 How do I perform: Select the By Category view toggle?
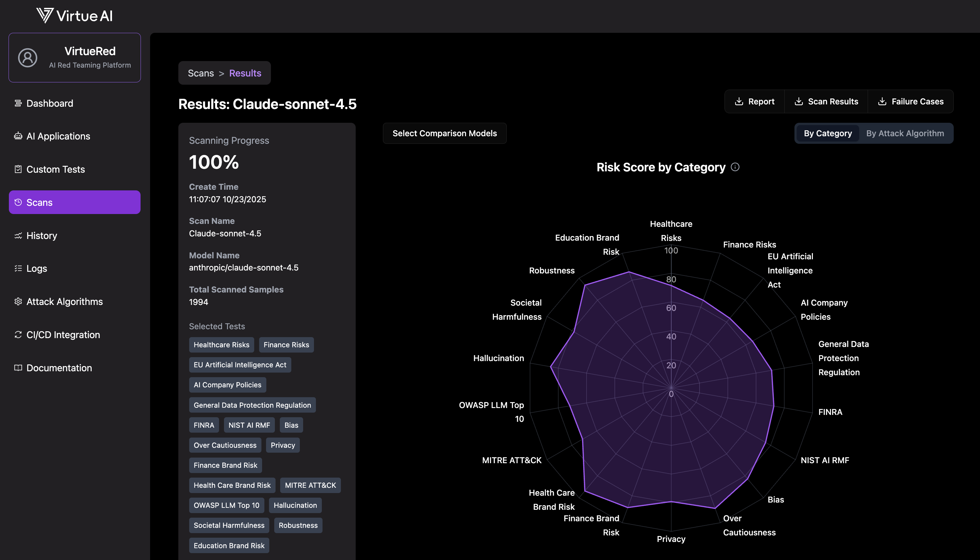tap(827, 134)
